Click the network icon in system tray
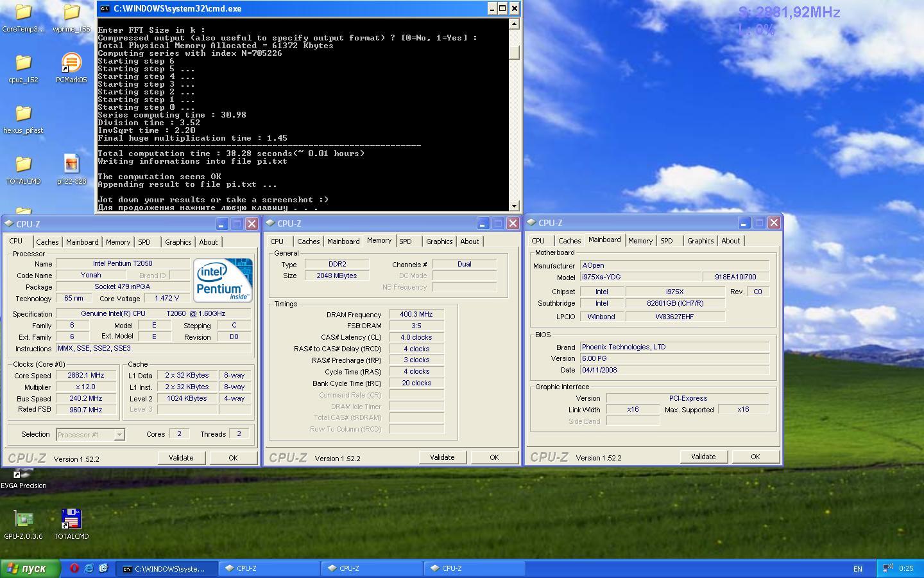Image resolution: width=924 pixels, height=578 pixels. [887, 568]
